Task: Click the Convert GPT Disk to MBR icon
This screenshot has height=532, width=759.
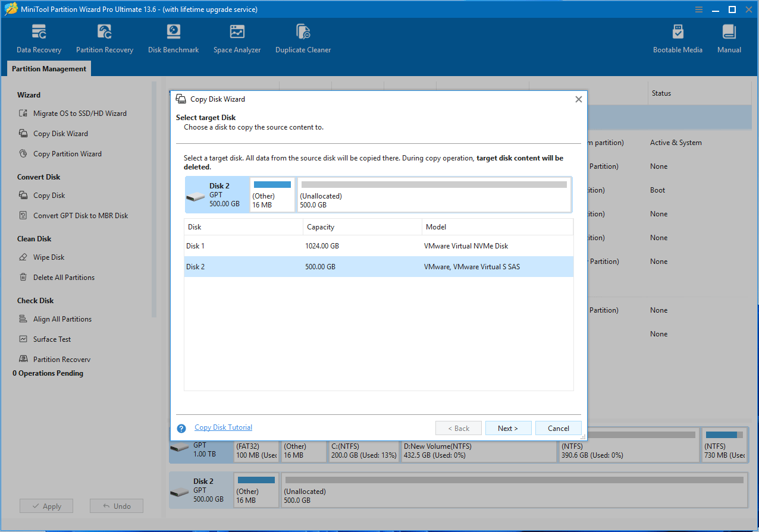Action: 23,216
